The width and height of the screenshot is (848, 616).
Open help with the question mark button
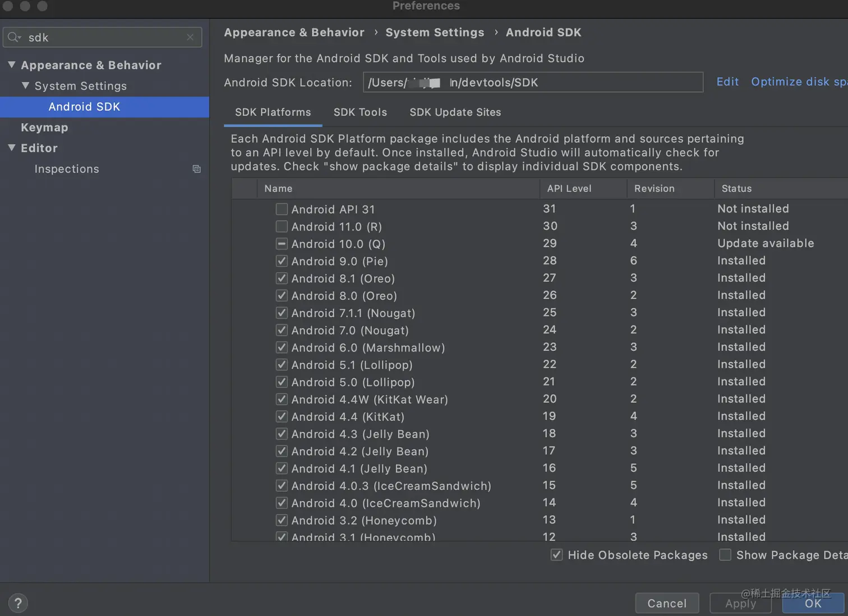pyautogui.click(x=18, y=603)
